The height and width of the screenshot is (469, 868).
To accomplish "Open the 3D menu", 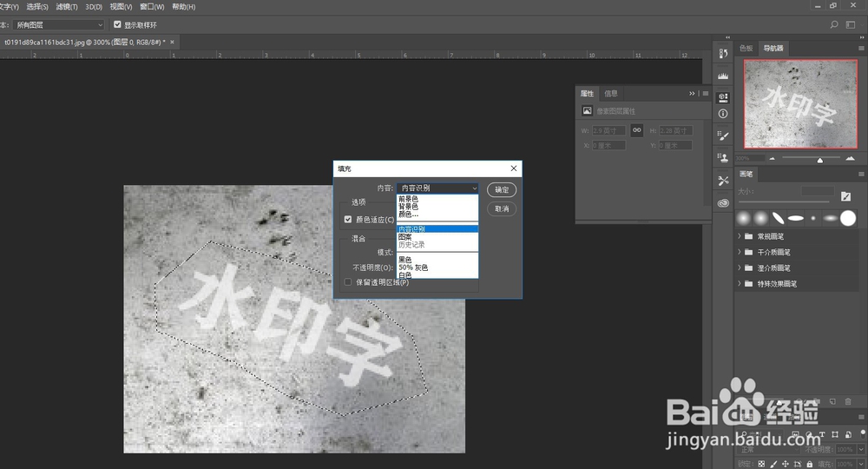I will click(x=94, y=7).
